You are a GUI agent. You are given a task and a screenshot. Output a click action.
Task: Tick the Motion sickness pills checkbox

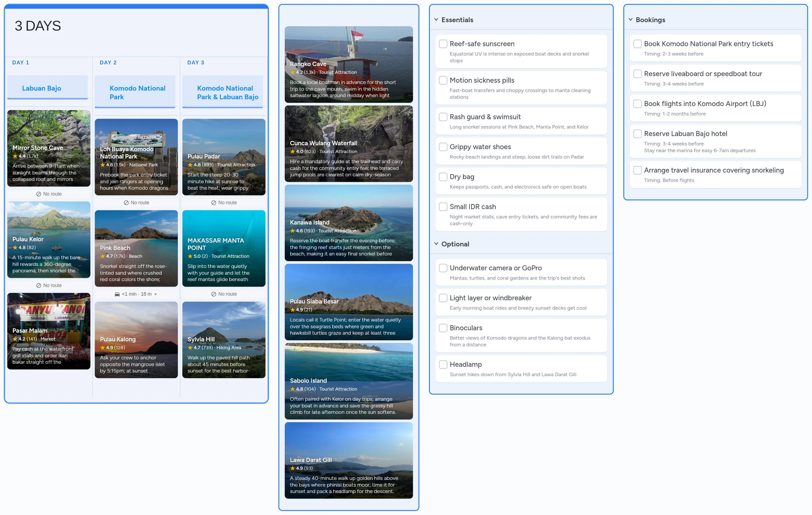(x=443, y=80)
